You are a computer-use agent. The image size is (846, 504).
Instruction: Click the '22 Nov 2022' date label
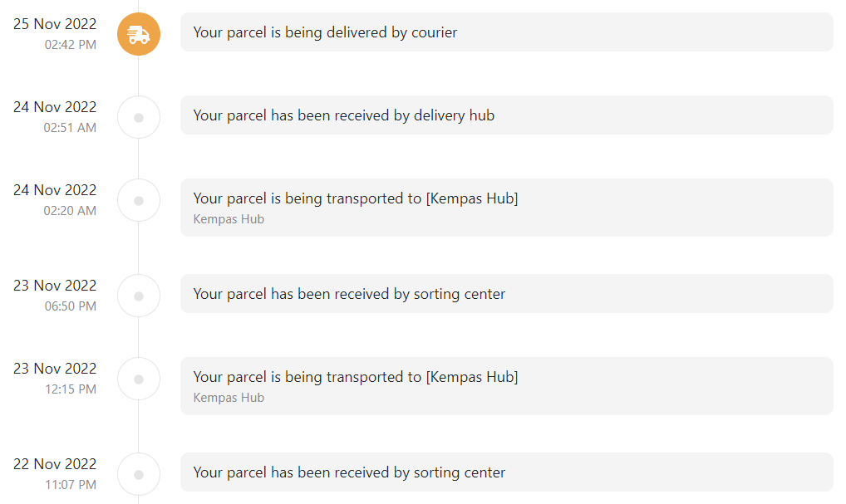(55, 463)
